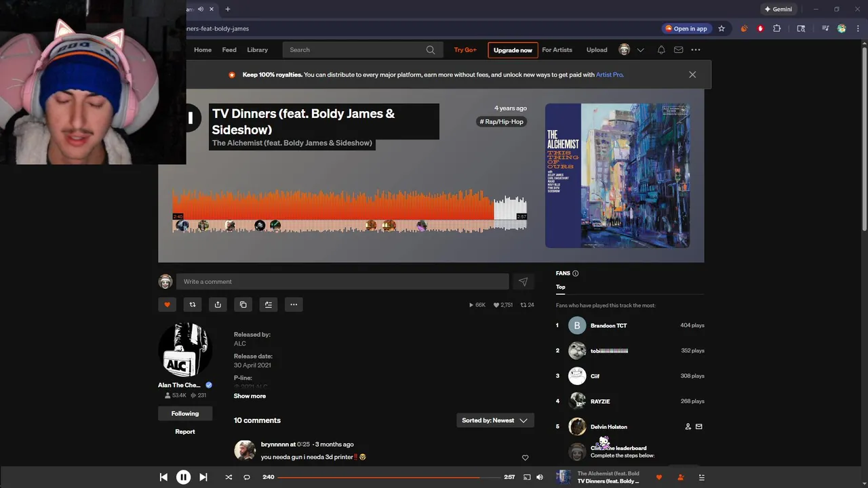Viewport: 868px width, 488px height.
Task: Click the search magnifier icon
Action: click(x=431, y=49)
